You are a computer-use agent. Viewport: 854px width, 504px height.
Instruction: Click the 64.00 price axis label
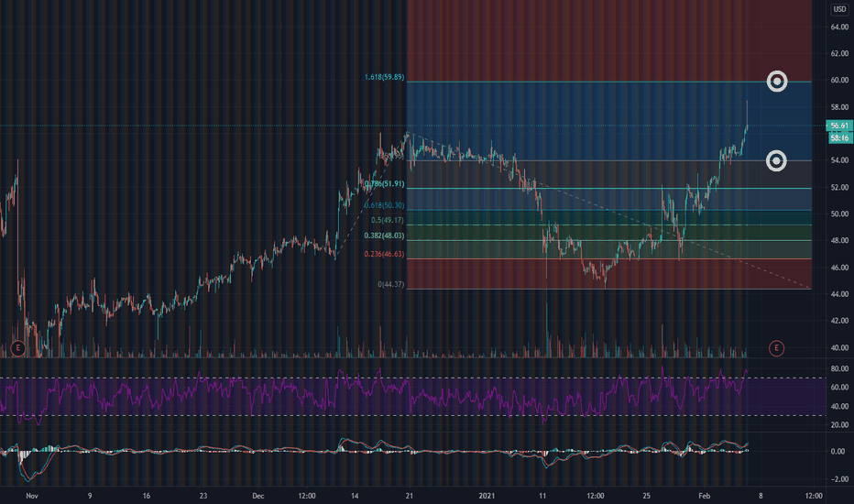[839, 27]
